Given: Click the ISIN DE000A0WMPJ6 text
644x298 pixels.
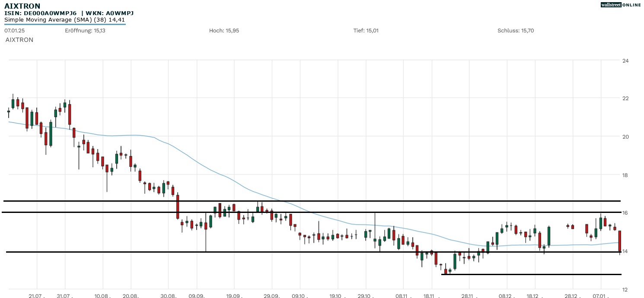Looking at the screenshot, I should click(41, 13).
